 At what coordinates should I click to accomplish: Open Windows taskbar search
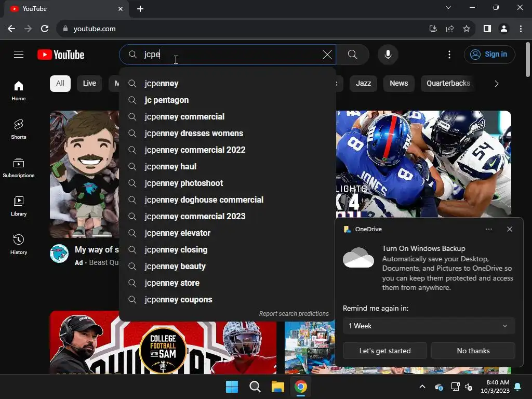tap(255, 387)
